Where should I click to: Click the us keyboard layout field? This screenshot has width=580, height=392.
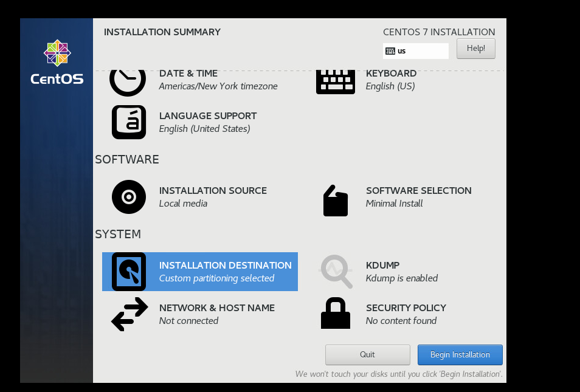click(416, 51)
